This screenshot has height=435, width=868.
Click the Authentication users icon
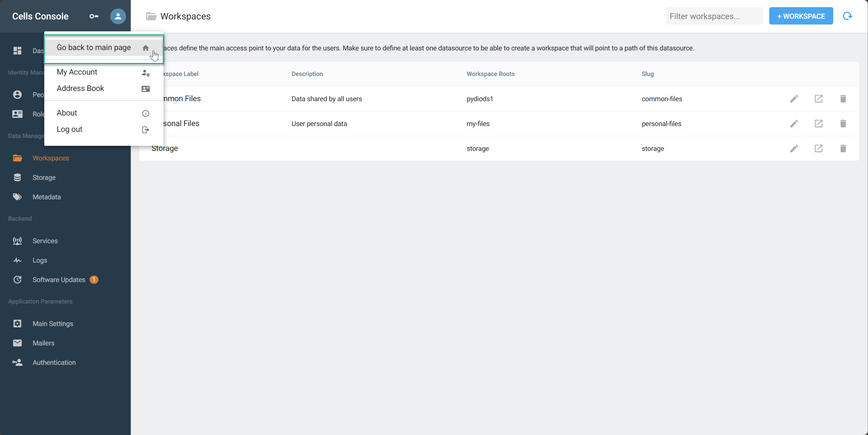coord(17,362)
